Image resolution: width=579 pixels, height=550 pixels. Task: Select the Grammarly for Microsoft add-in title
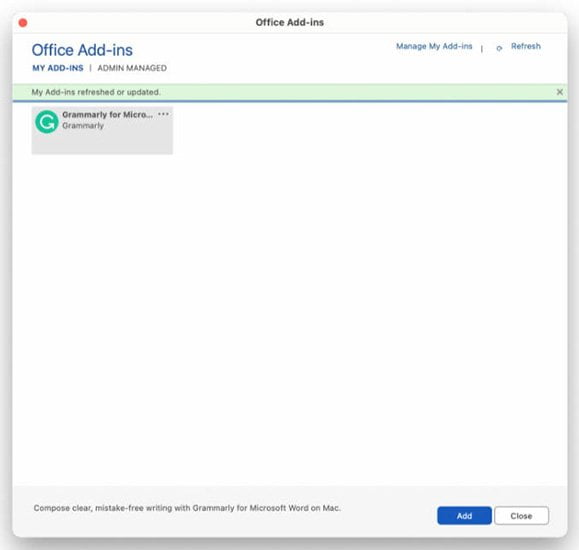point(107,115)
